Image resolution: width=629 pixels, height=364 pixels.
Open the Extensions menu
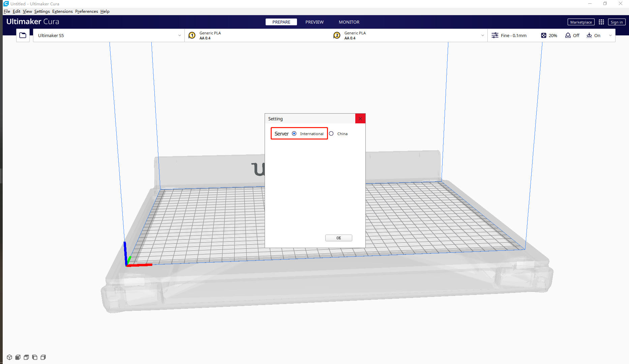point(62,11)
